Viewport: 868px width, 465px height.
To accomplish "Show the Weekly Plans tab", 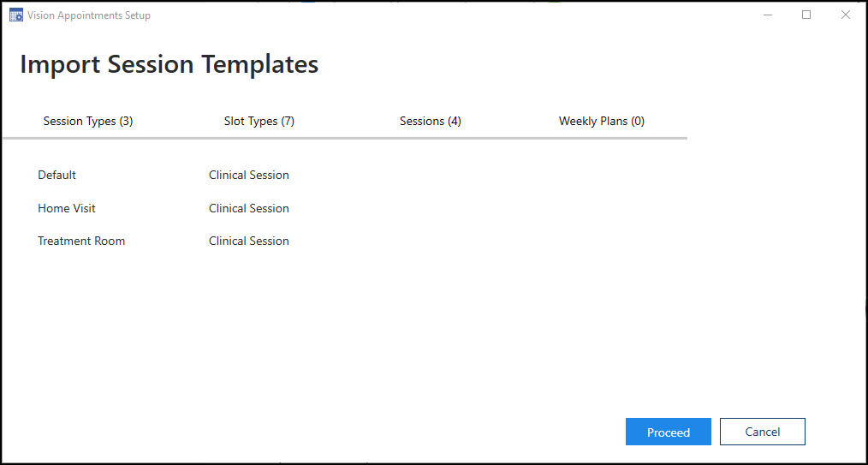I will (x=602, y=122).
